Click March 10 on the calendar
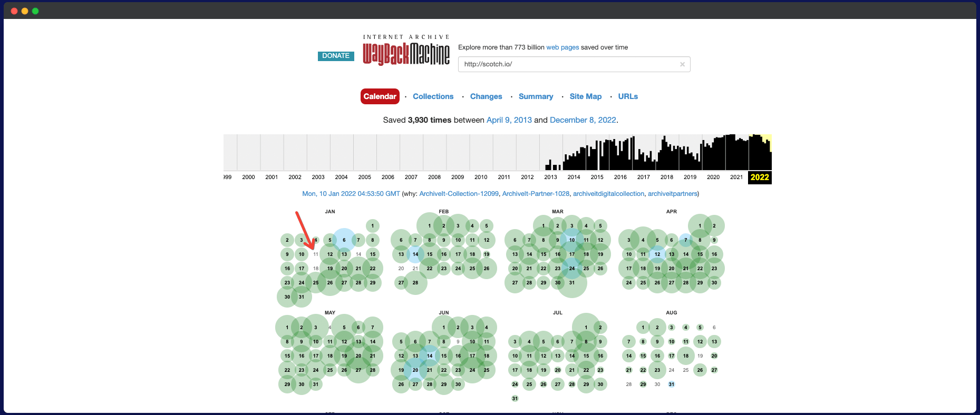 (x=572, y=240)
